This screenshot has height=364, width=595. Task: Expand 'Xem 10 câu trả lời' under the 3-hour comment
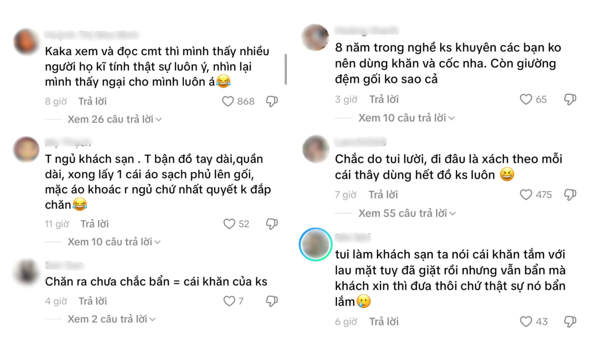[x=405, y=117]
